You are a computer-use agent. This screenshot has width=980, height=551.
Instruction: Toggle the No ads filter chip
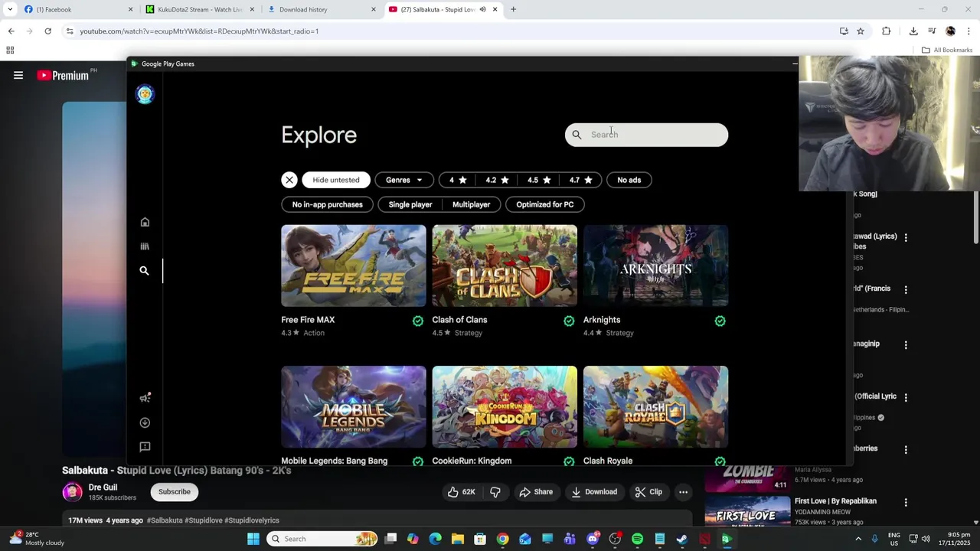click(629, 180)
